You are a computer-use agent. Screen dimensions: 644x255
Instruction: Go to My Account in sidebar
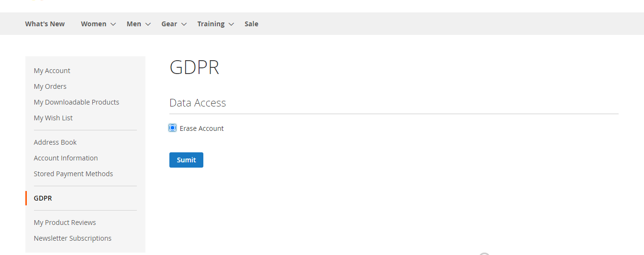pyautogui.click(x=52, y=71)
